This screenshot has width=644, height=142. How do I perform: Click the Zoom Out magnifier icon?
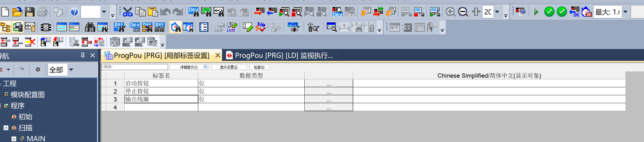pos(463,12)
